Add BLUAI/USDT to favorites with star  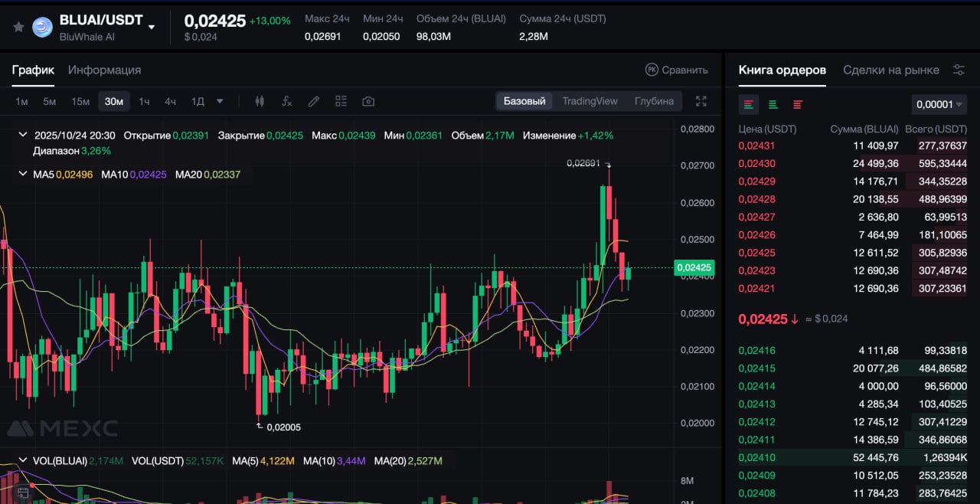pos(18,27)
